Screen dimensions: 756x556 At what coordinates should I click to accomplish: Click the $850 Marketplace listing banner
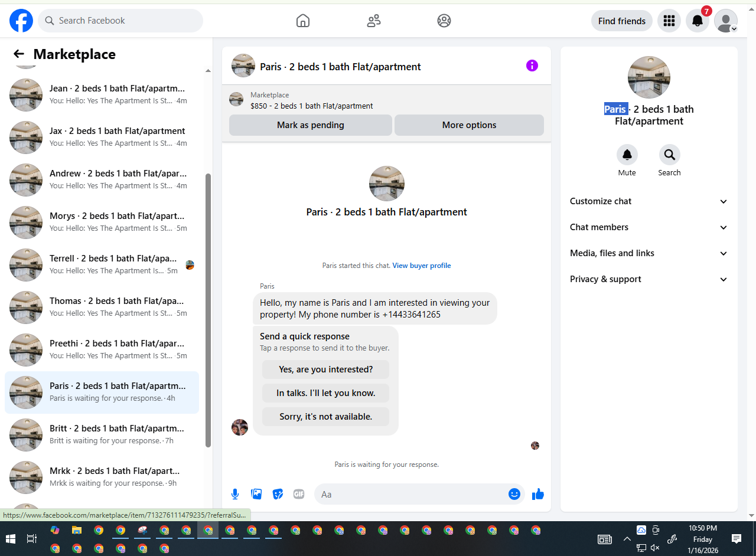click(386, 100)
